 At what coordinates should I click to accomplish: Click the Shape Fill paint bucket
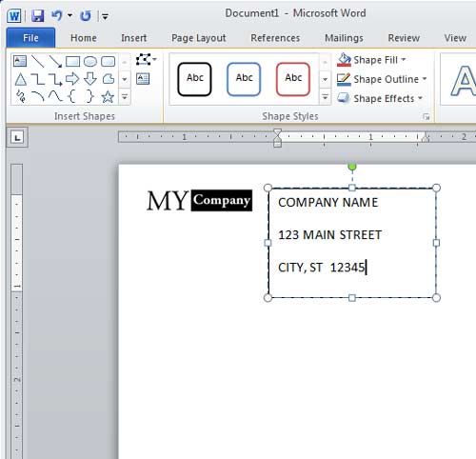pyautogui.click(x=344, y=60)
